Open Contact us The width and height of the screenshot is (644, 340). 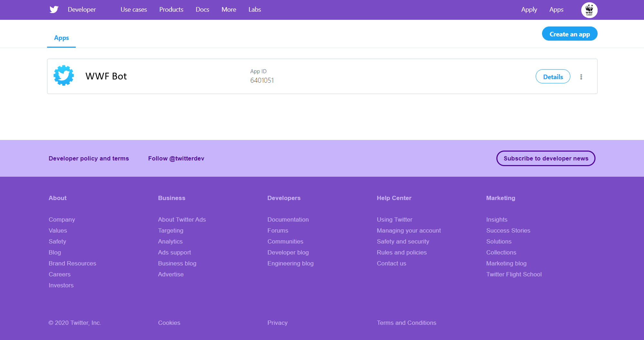392,263
